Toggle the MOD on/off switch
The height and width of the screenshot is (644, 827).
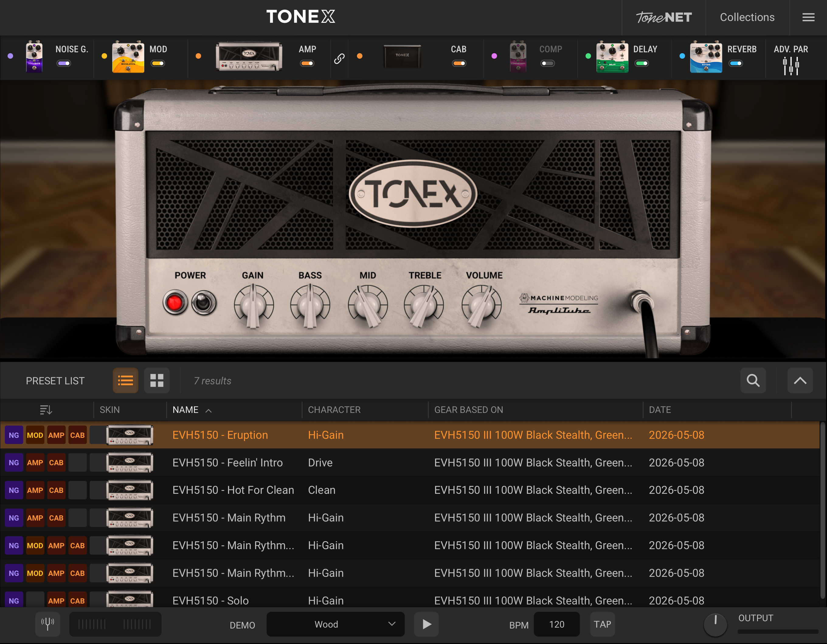click(157, 63)
